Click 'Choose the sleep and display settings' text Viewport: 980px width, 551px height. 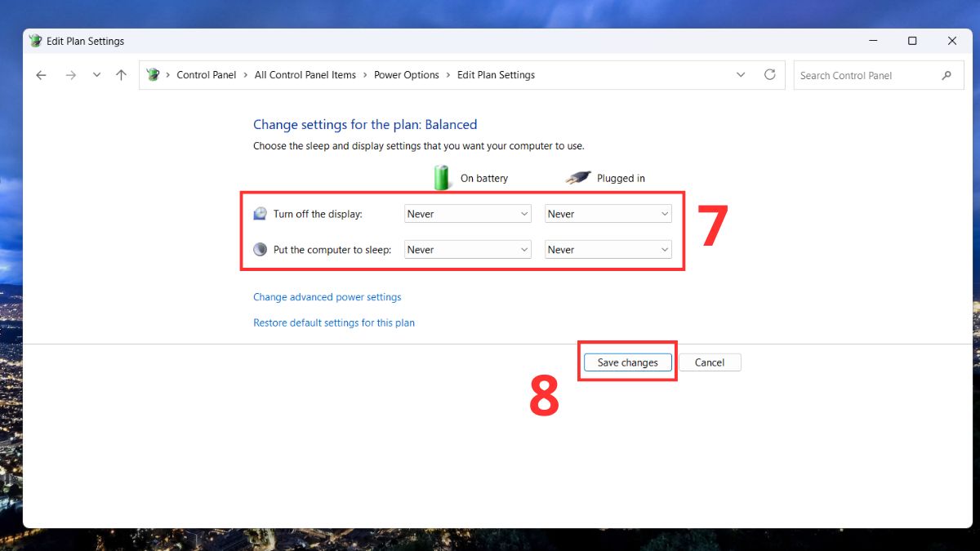[419, 146]
